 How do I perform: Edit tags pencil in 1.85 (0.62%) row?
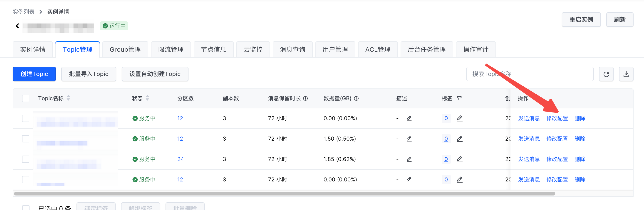[460, 159]
